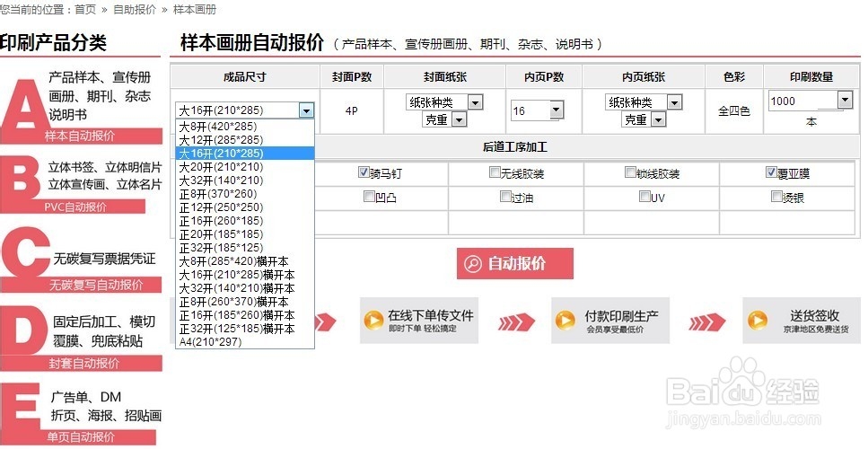
Task: Select 正16开(185*260)横开本 option
Action: click(x=245, y=315)
